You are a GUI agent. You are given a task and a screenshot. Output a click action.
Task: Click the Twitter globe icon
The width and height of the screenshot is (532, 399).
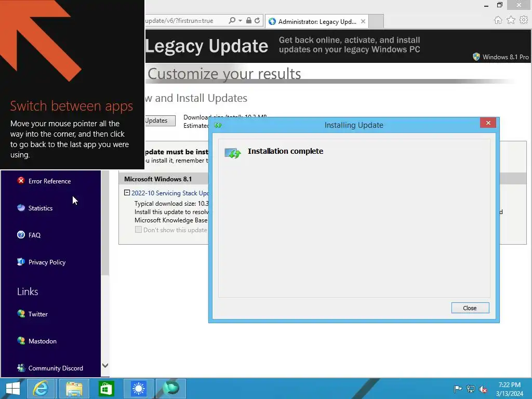(x=21, y=313)
